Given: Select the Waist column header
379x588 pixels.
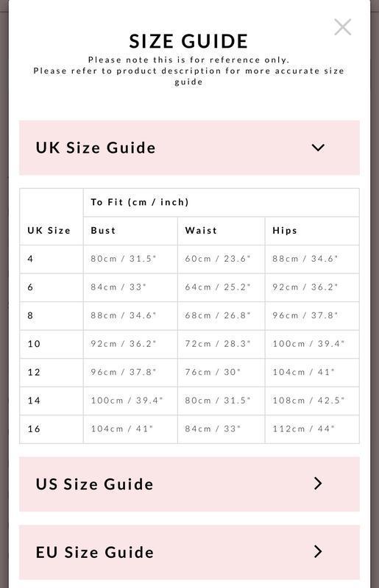Looking at the screenshot, I should [x=201, y=231].
